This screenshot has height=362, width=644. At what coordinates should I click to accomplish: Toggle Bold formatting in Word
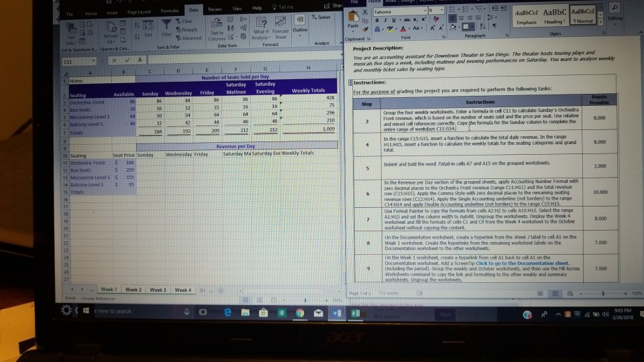tap(376, 20)
